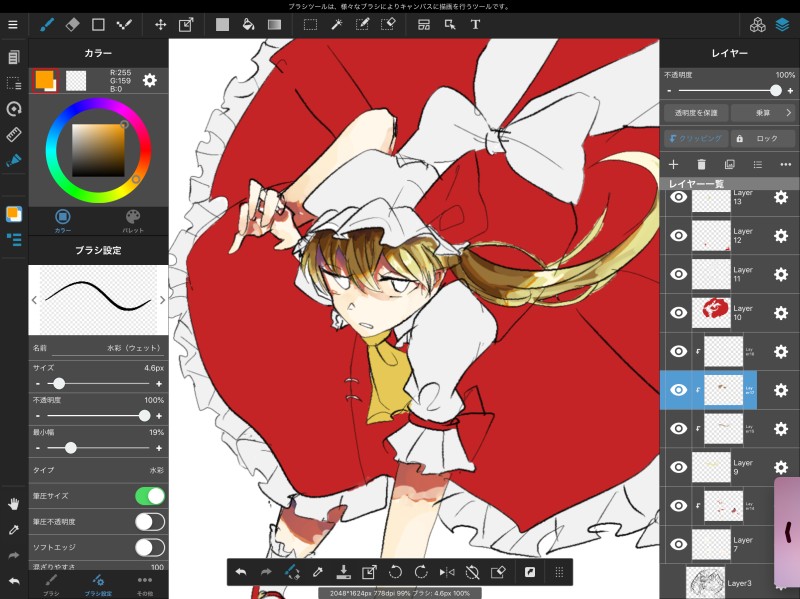800x599 pixels.
Task: Select the Eraser tool
Action: click(x=72, y=24)
